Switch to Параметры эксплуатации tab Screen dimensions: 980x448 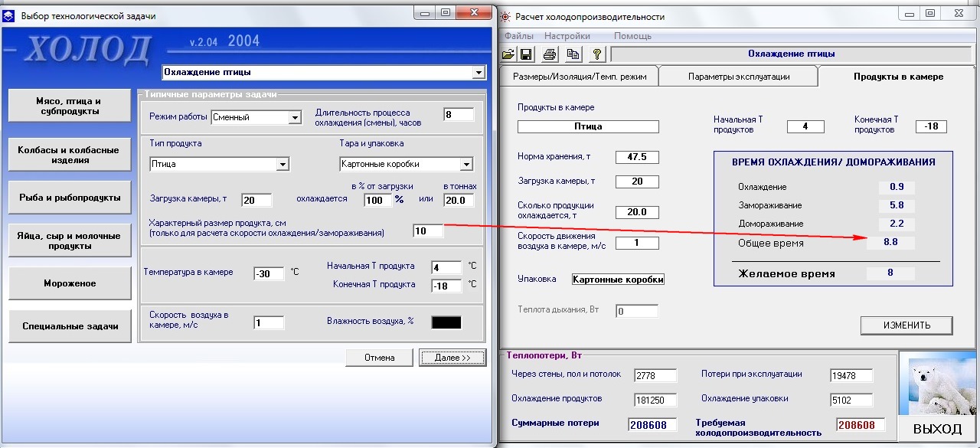[x=738, y=77]
